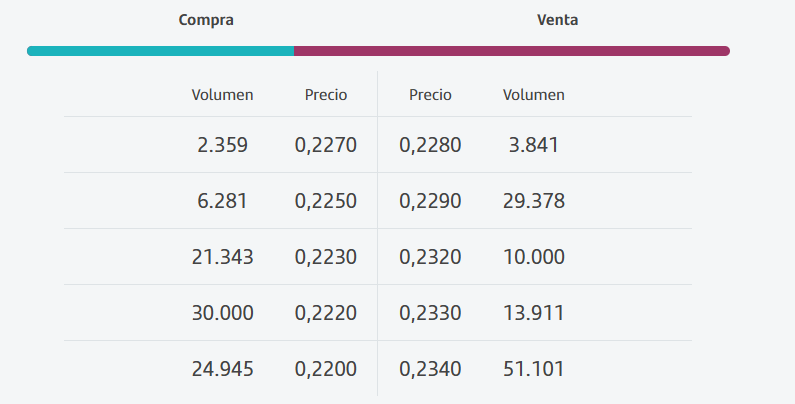Select buy price 0,2270

click(x=326, y=145)
